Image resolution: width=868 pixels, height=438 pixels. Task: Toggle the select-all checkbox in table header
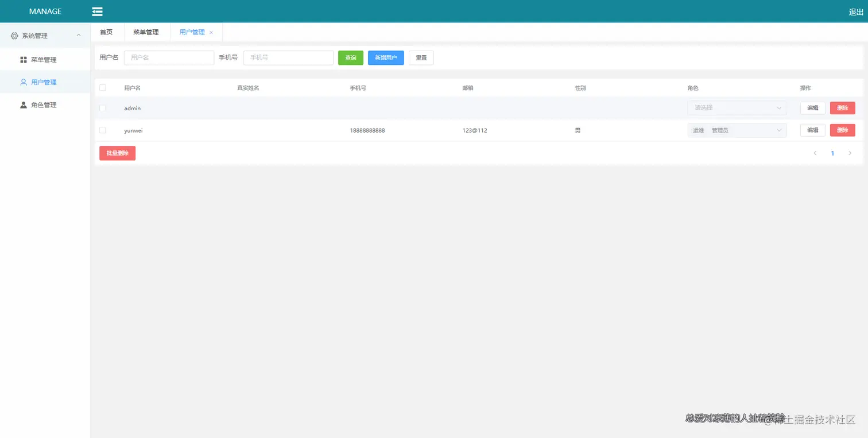103,88
